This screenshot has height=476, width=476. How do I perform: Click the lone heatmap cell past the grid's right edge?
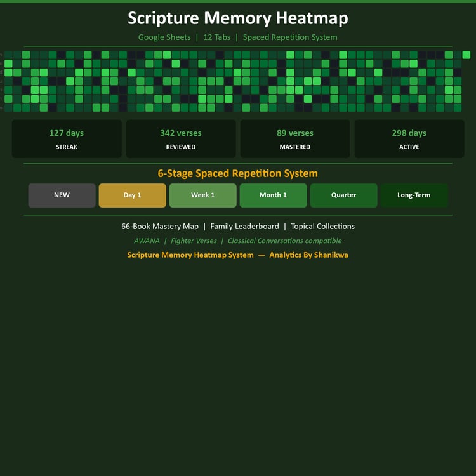[x=466, y=55]
